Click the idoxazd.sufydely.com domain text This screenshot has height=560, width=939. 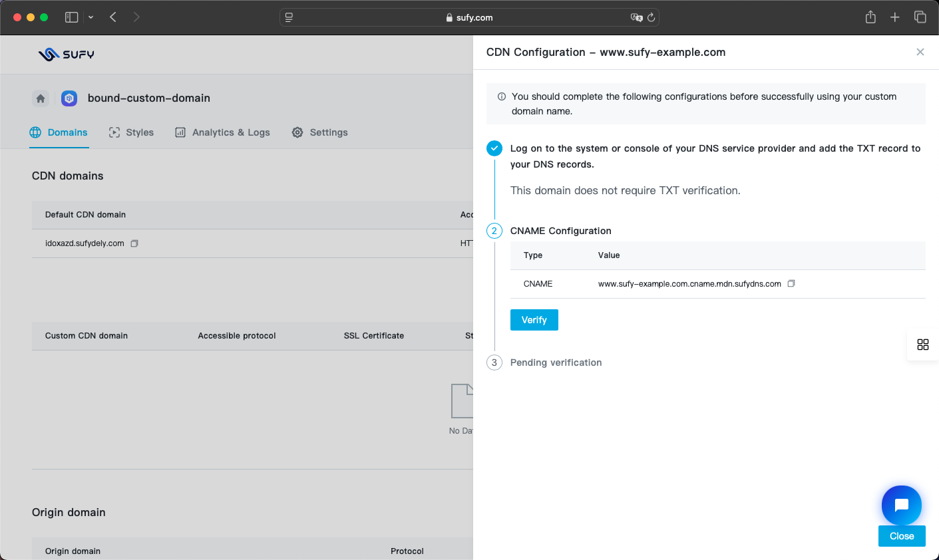85,243
